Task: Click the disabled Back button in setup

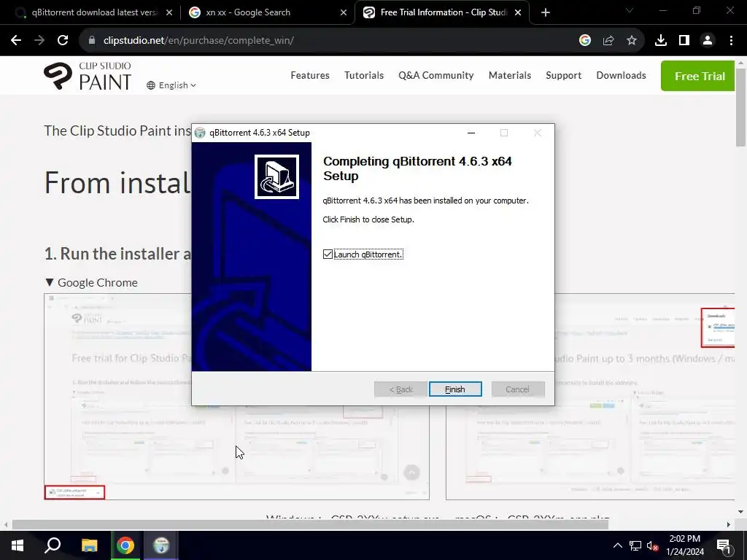Action: pos(400,389)
